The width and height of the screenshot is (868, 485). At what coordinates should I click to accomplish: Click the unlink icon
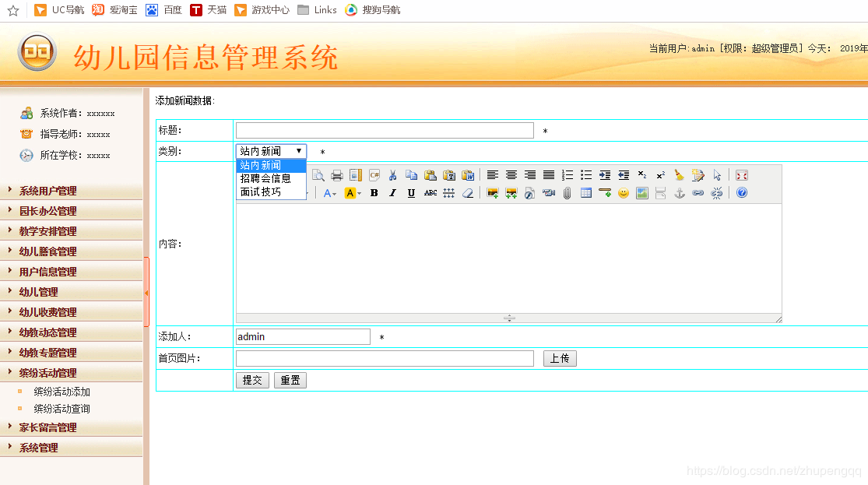(717, 192)
